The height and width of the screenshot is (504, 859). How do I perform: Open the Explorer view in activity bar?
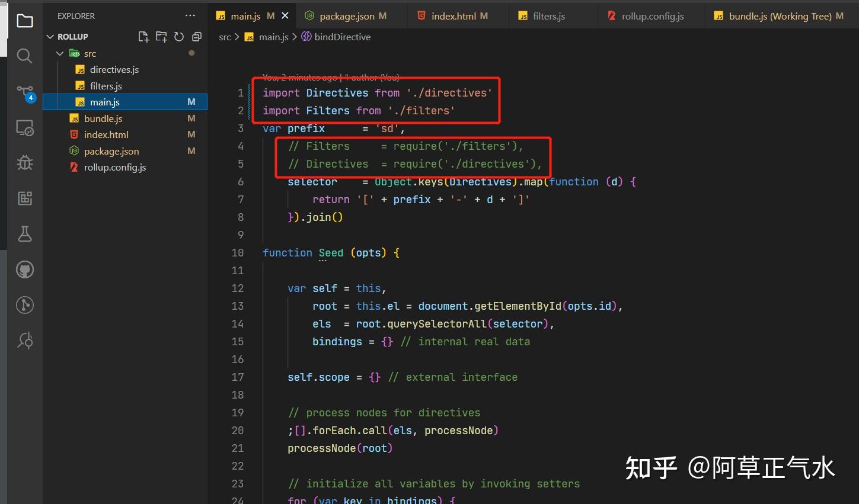[25, 21]
